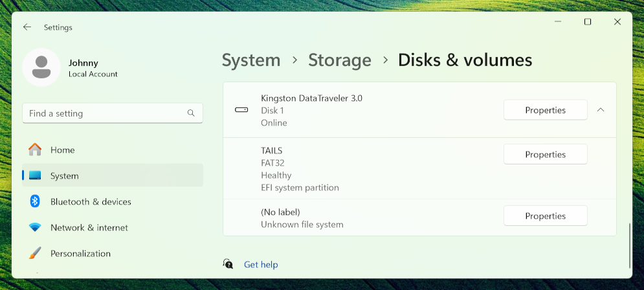The height and width of the screenshot is (290, 644).
Task: Click the Home house icon
Action: (35, 150)
